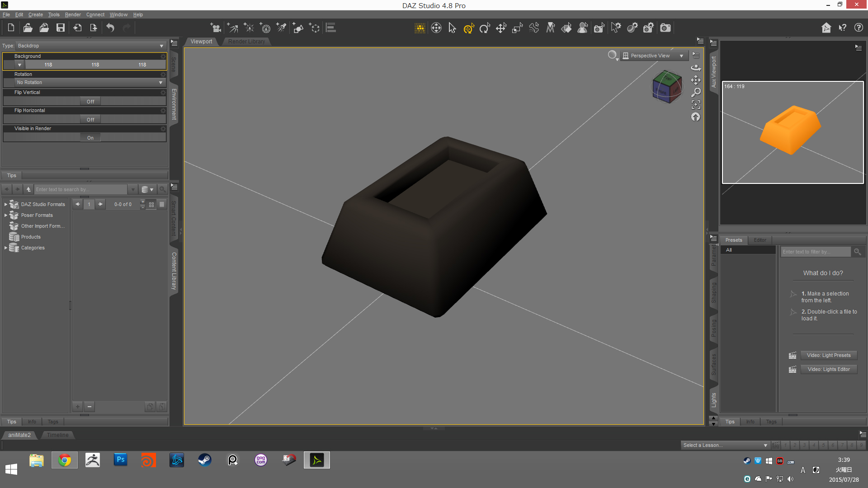Open the content database filter dropdown
The width and height of the screenshot is (868, 488).
click(x=147, y=189)
